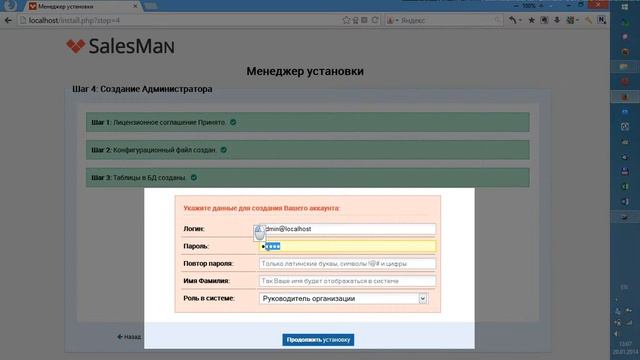Click the check mark icon on Шаг 1

(233, 122)
